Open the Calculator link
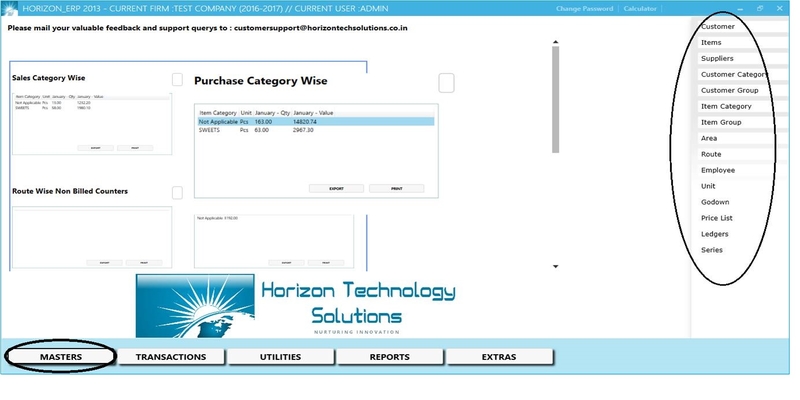Screen dimensions: 800x400 [640, 9]
